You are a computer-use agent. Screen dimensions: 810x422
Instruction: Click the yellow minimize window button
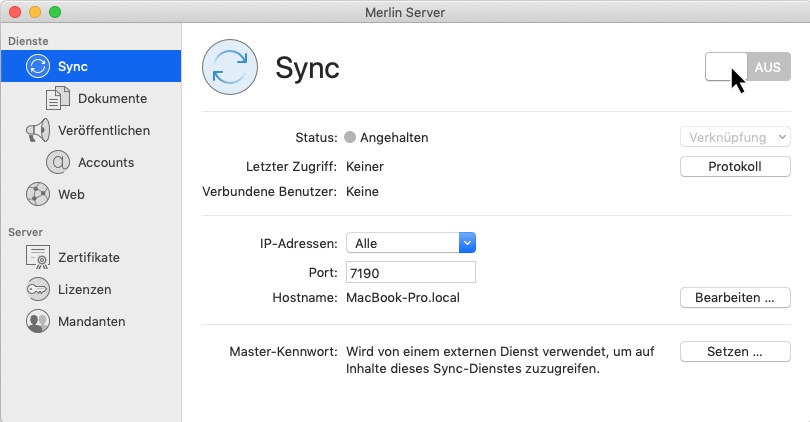(x=35, y=12)
